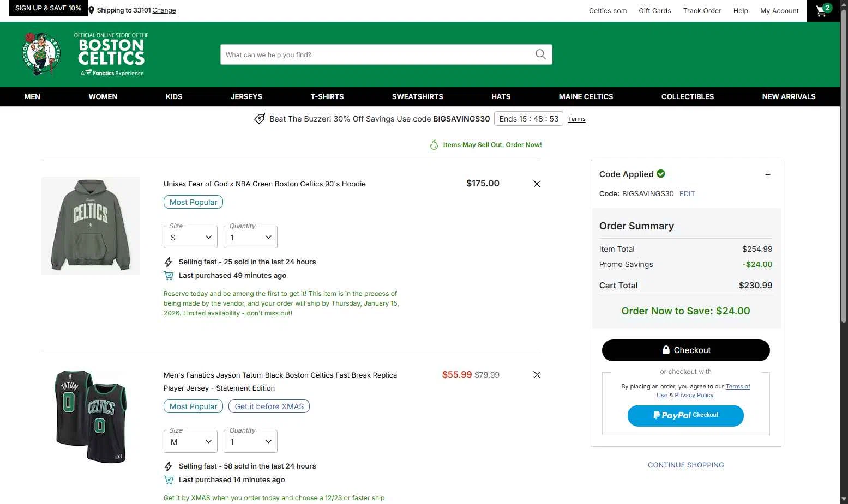View promo Terms link
Screen dimensions: 848x504
(576, 119)
